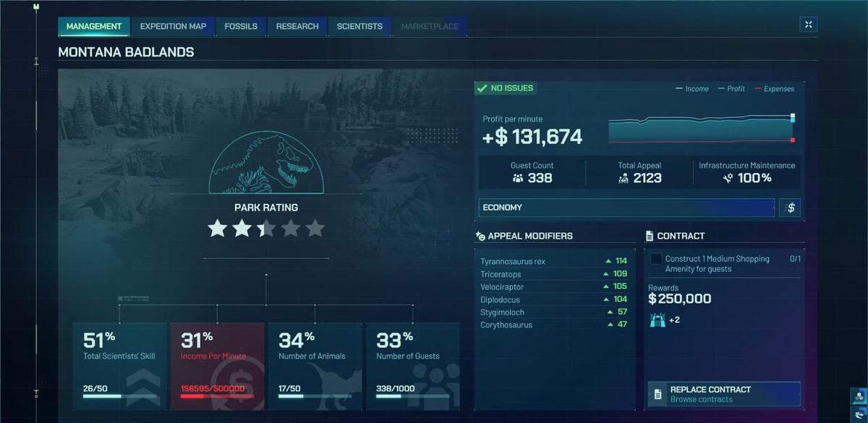The image size is (868, 423).
Task: Click the Guest Count people icon
Action: 517,178
